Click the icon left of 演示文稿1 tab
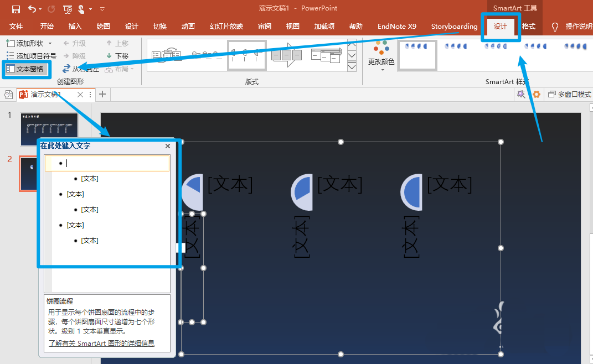Screen dimensions: 593x364 (8, 95)
